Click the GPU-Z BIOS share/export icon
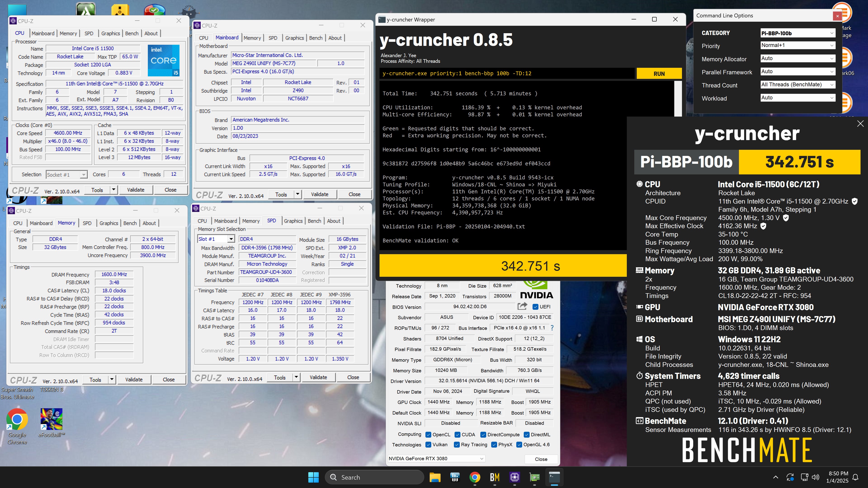The width and height of the screenshot is (868, 488). [x=522, y=306]
